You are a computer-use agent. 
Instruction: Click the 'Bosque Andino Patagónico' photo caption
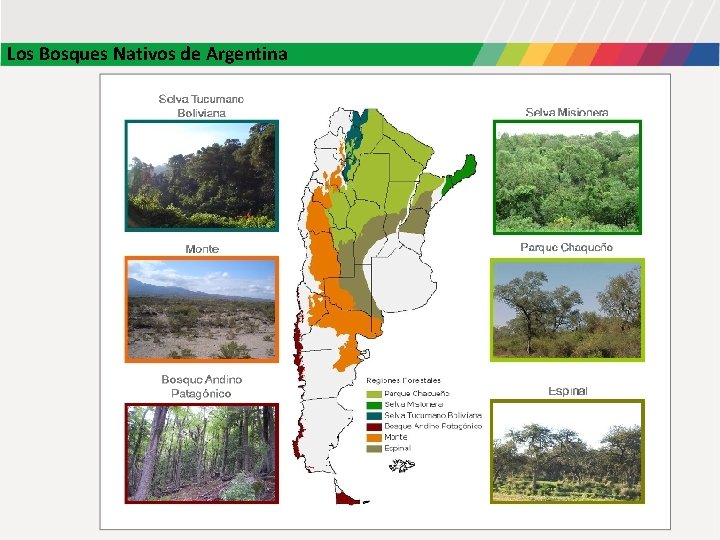point(202,387)
